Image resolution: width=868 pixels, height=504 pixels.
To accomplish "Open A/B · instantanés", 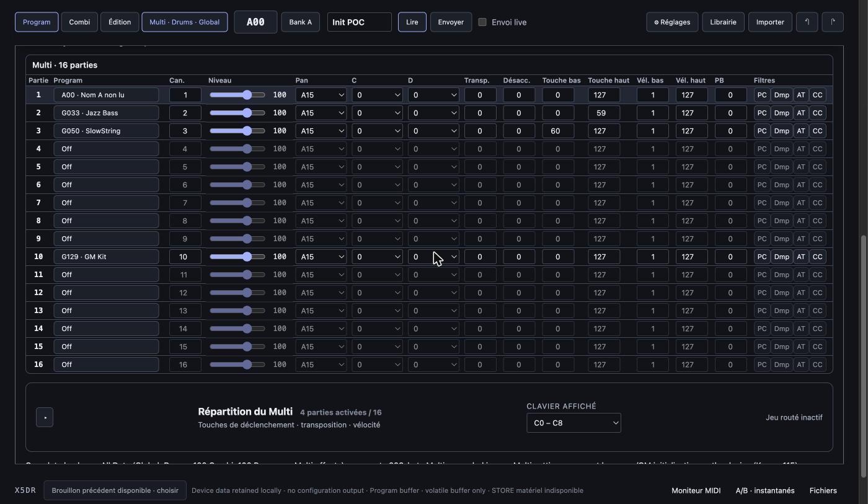I will [765, 490].
